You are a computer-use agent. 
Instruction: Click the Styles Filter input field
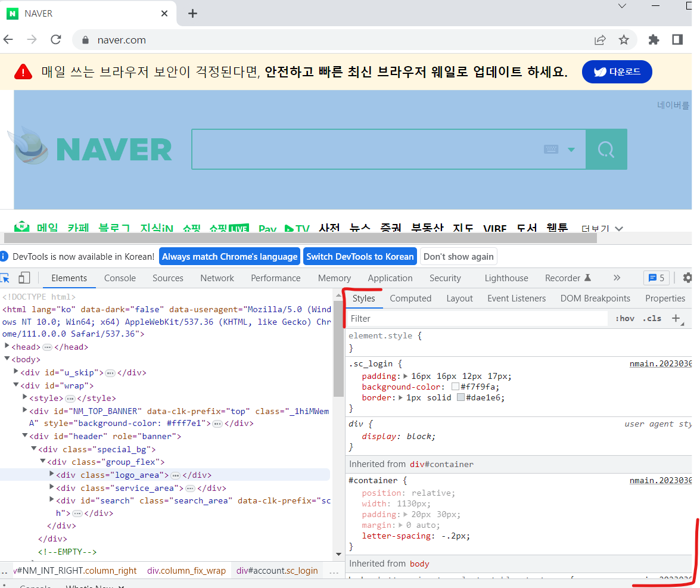(478, 318)
